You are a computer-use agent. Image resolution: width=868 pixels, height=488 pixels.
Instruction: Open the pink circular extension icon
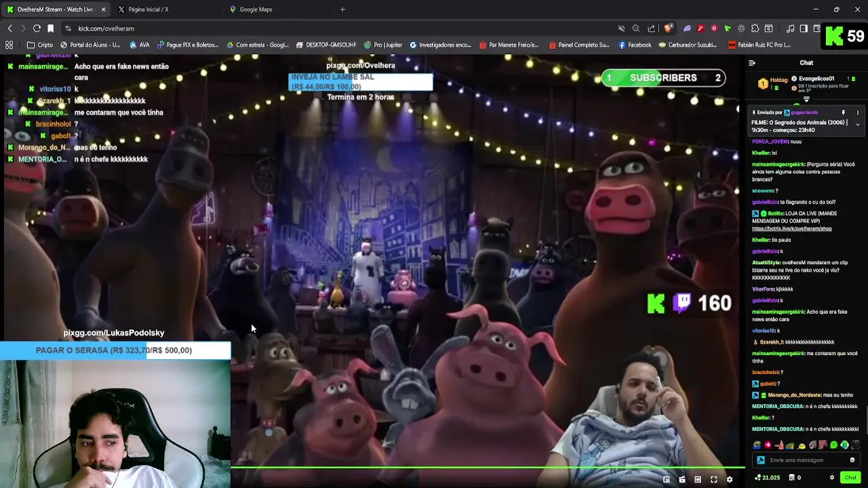[714, 28]
